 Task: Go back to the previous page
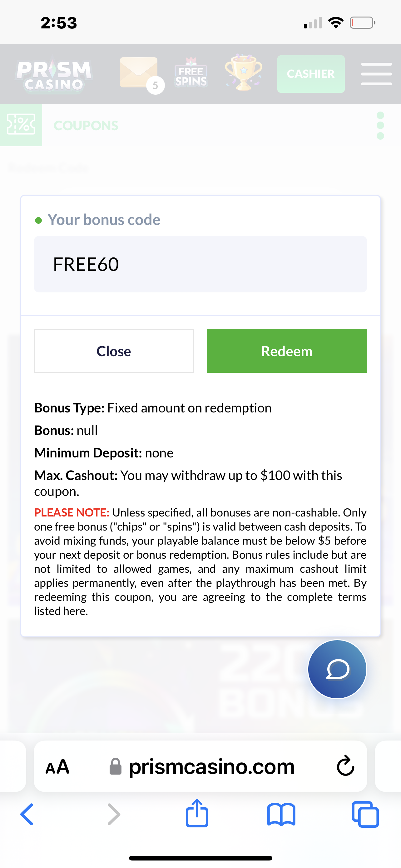(x=27, y=814)
